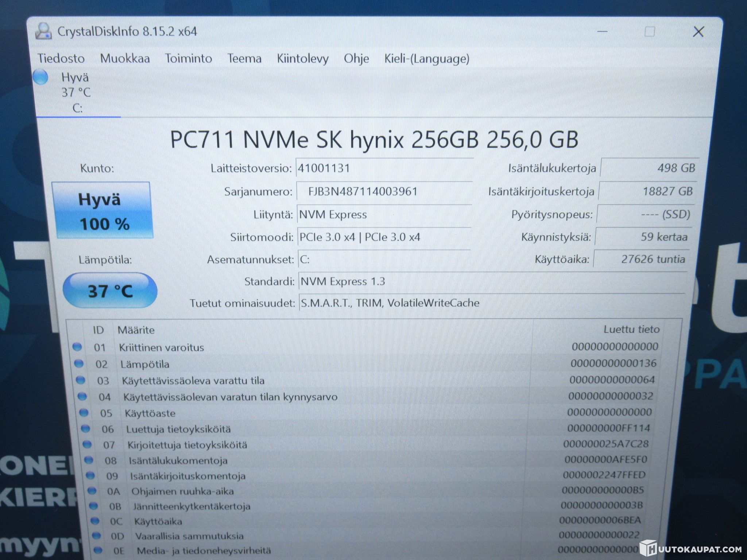Click the status dot for Ohjaimen ruuhka-aika
This screenshot has width=747, height=560.
pos(92,491)
